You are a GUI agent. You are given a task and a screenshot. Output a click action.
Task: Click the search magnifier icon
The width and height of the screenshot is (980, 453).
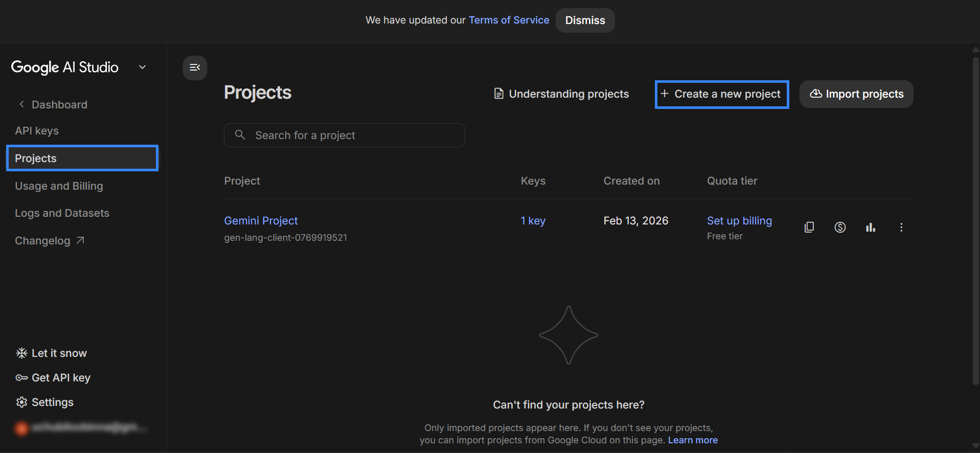coord(240,134)
